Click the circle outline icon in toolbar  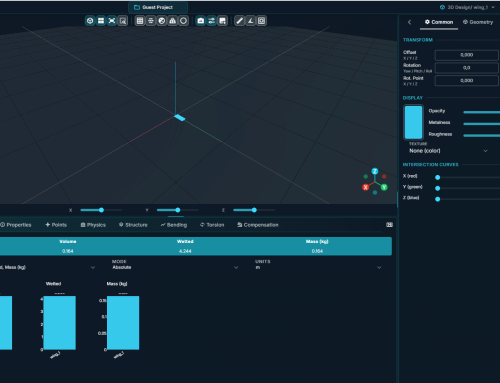point(183,21)
